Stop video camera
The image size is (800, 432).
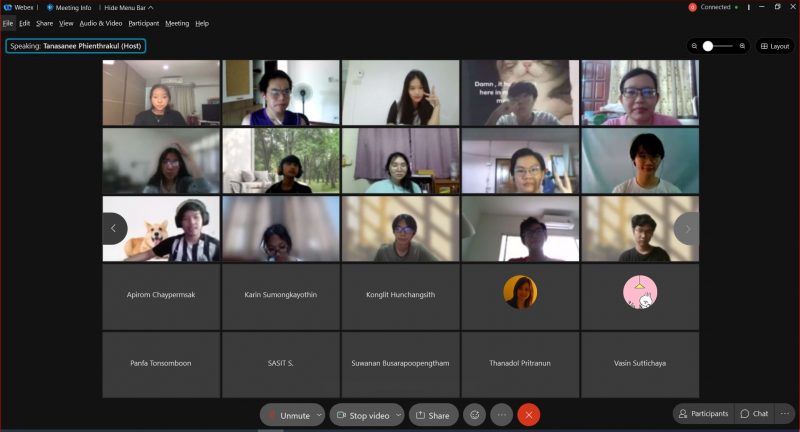(362, 415)
